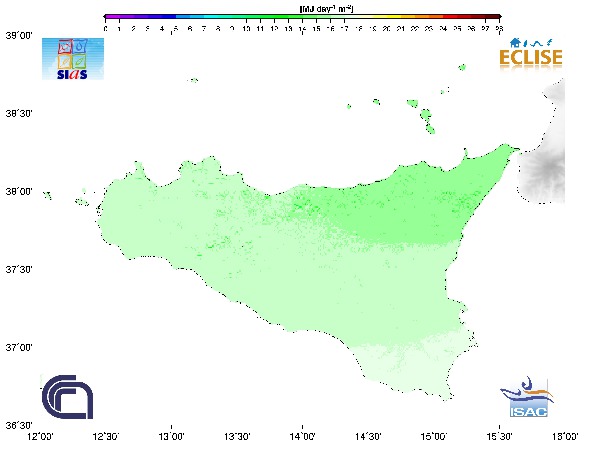Click the 12'00' longitude label
The image size is (600, 450).
[x=41, y=437]
